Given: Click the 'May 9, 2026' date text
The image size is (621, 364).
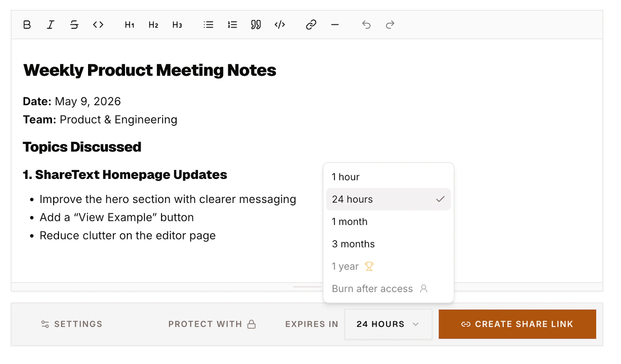Looking at the screenshot, I should tap(88, 102).
